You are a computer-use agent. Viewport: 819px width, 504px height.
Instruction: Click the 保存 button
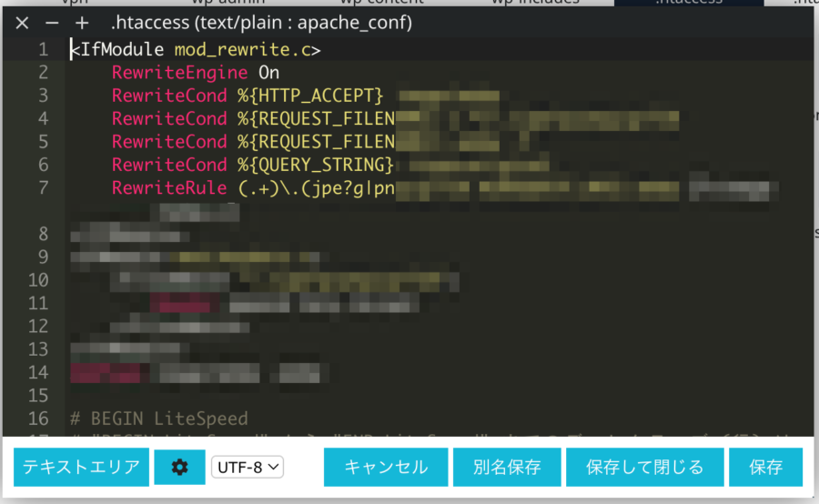click(x=765, y=467)
